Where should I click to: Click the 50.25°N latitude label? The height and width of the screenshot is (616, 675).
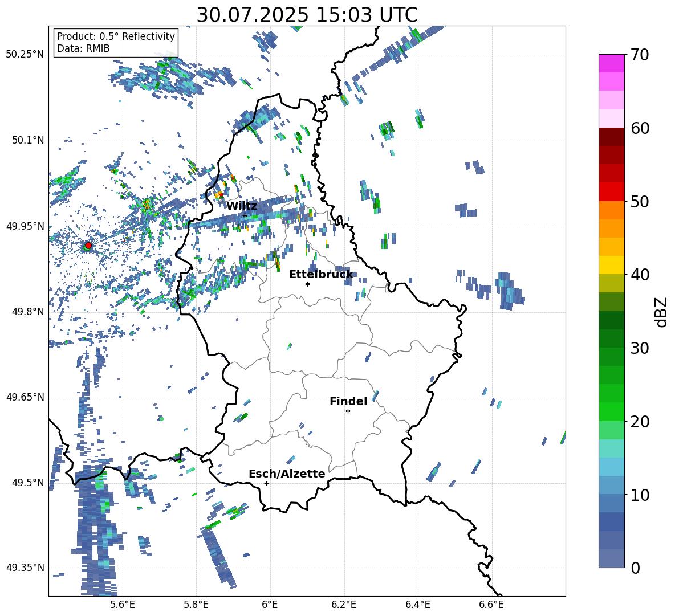pyautogui.click(x=25, y=55)
